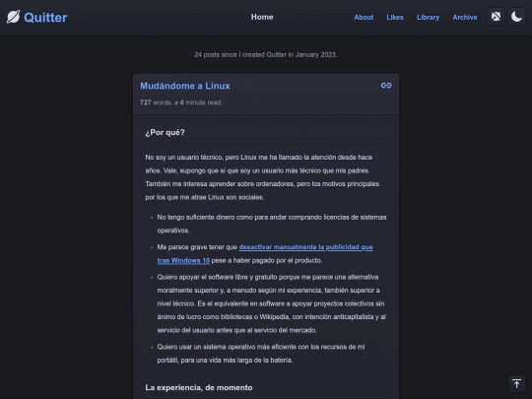Open the About page

(x=364, y=17)
